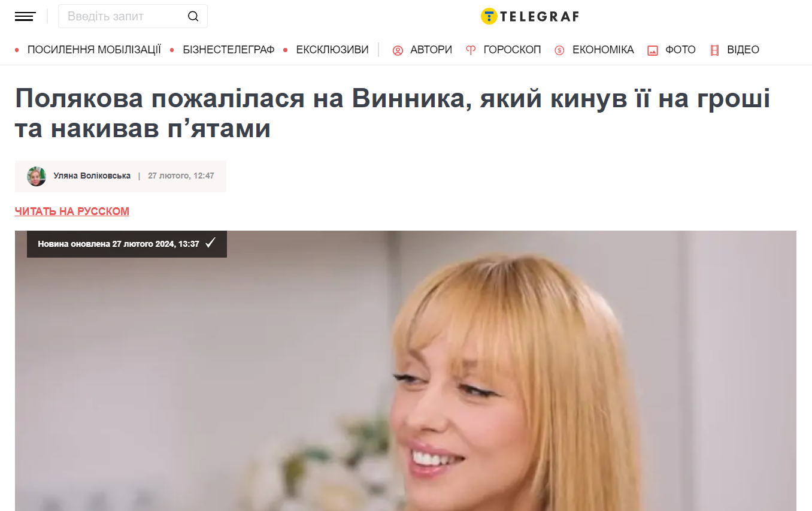Open the hamburger menu icon
This screenshot has height=511, width=812.
[25, 16]
